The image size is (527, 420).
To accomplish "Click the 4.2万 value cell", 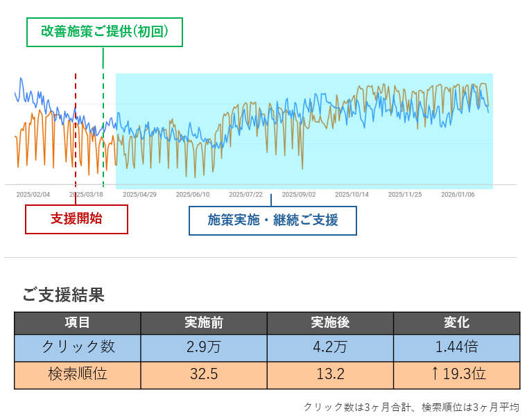I will click(x=330, y=347).
